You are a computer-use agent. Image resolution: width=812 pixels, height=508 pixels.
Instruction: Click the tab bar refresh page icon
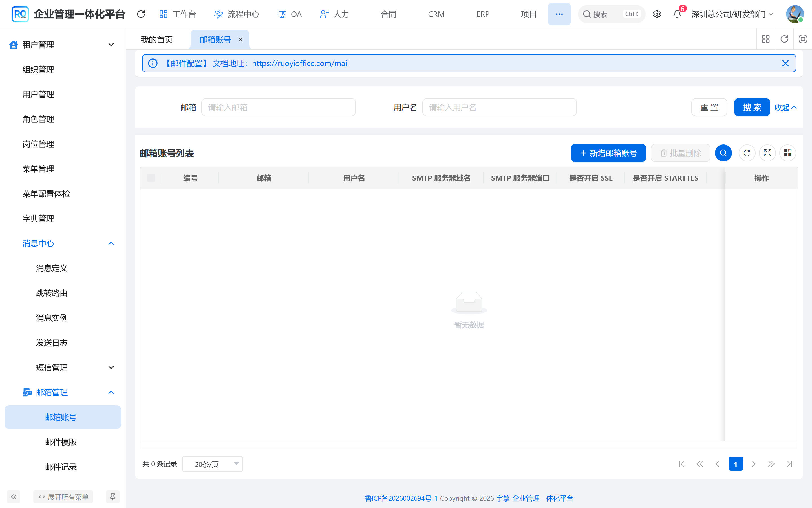tap(784, 39)
